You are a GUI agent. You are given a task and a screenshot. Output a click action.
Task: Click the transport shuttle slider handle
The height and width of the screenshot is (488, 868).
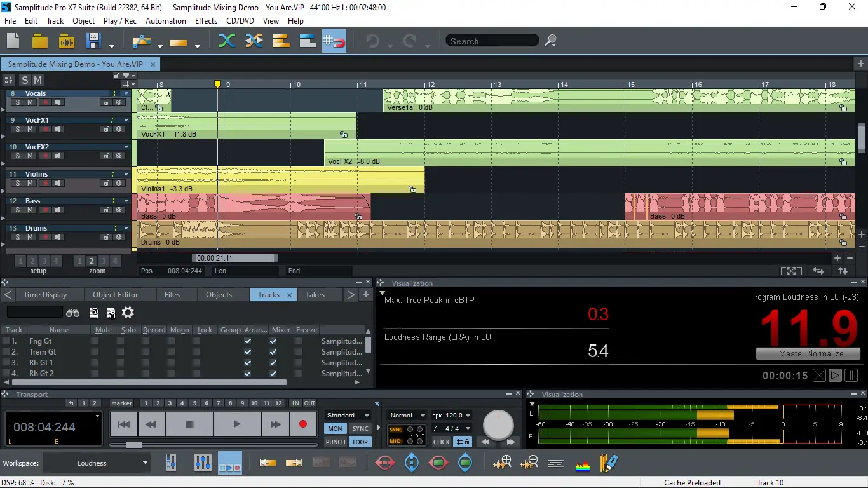(134, 445)
